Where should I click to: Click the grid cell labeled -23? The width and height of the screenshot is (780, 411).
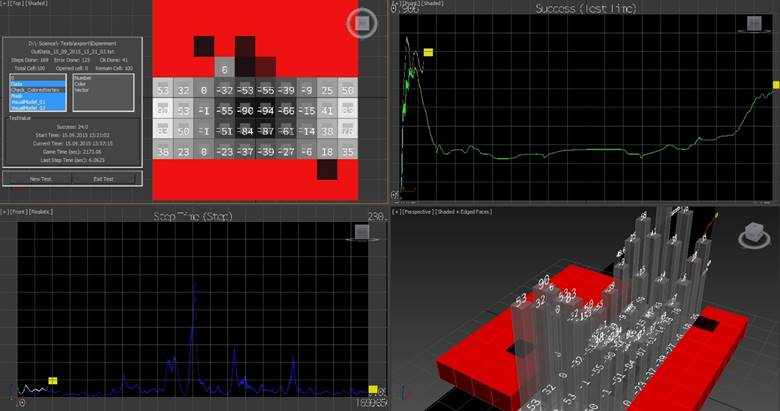(x=224, y=149)
